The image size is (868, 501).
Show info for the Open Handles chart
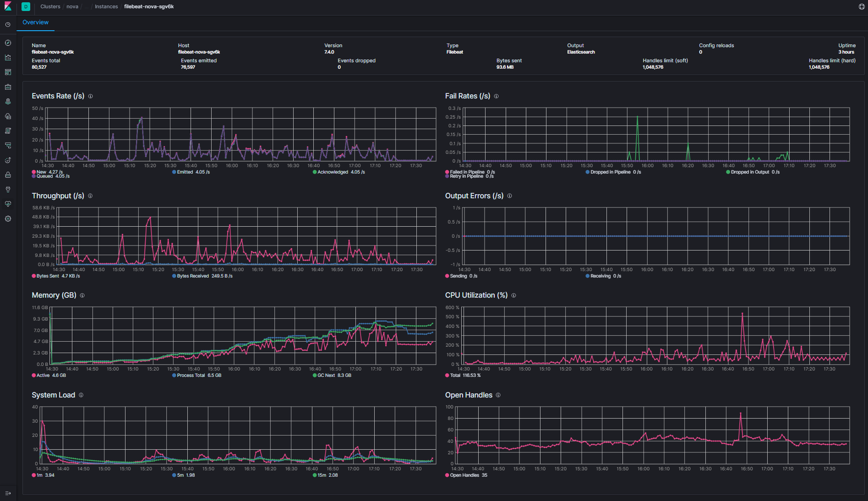point(498,395)
